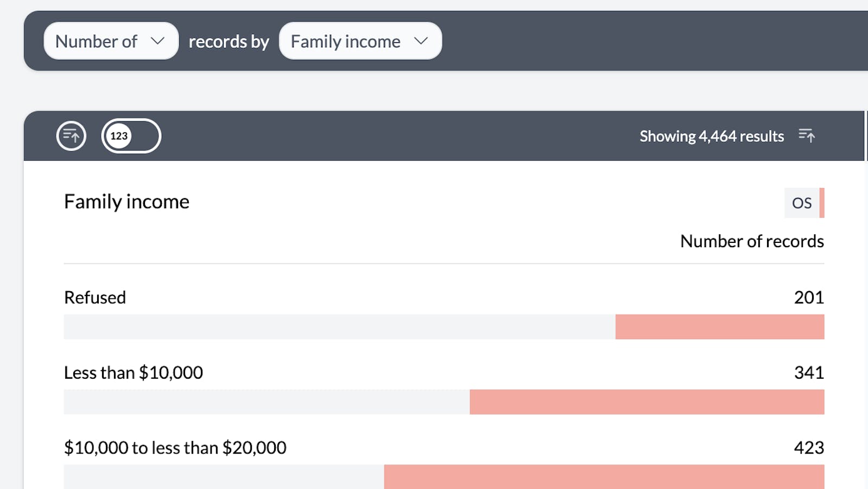Click the value 423 record count
Viewport: 868px width, 489px height.
click(x=808, y=448)
